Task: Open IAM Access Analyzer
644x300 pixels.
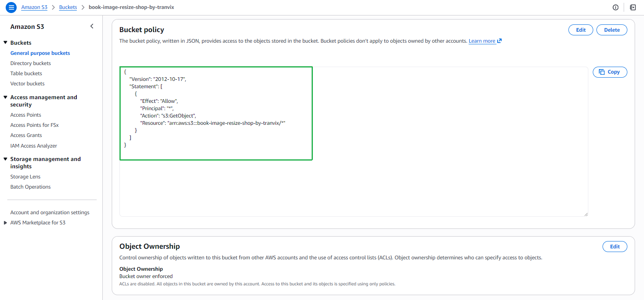Action: [34, 146]
